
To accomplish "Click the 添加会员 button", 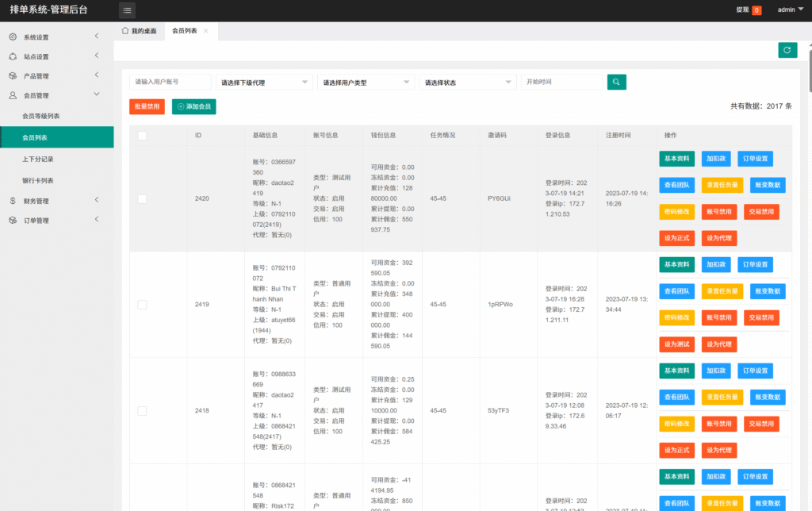I will pyautogui.click(x=193, y=106).
